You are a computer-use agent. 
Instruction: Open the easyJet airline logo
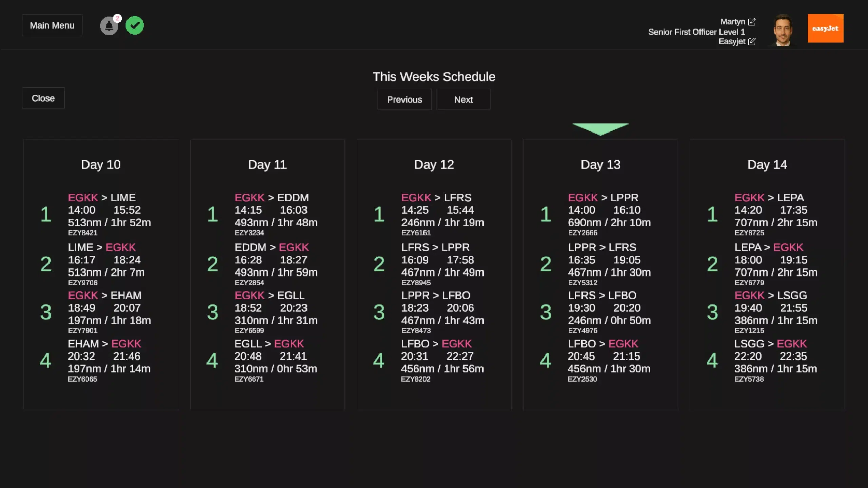(x=825, y=28)
